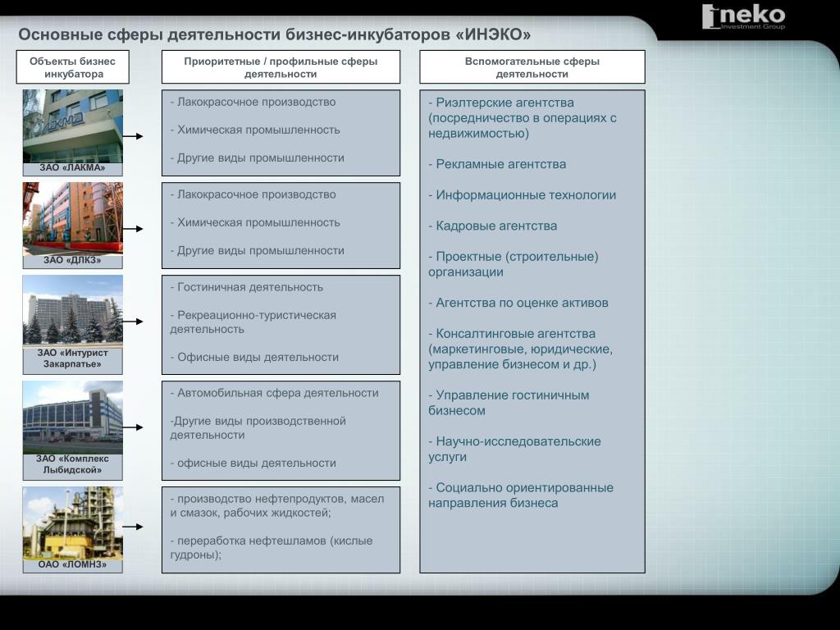840x630 pixels.
Task: Click the line "Рекреационно-туристическая деятельность"
Action: 253,322
